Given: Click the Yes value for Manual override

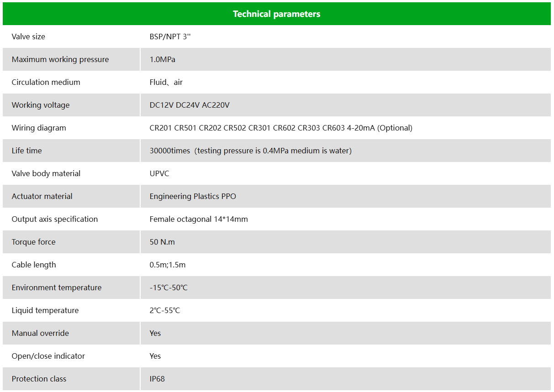Looking at the screenshot, I should 155,333.
